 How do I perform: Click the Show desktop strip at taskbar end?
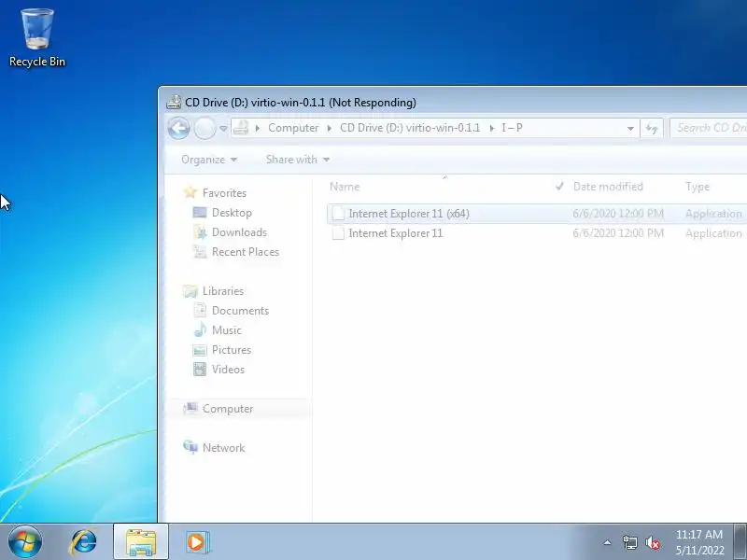click(x=740, y=542)
